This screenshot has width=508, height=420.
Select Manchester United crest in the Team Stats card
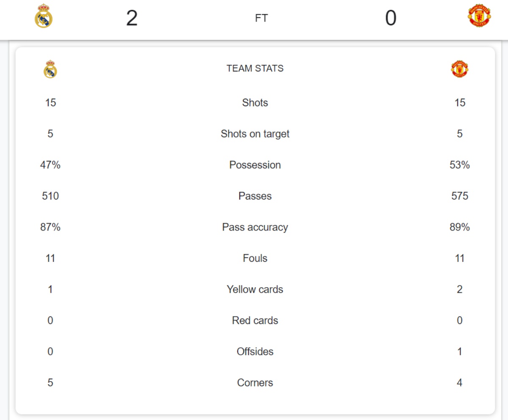460,69
